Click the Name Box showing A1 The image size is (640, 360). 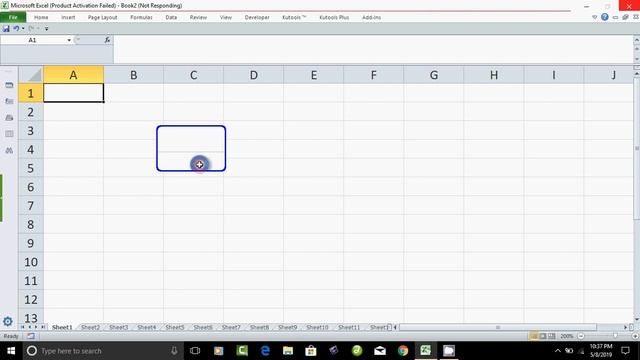[33, 40]
